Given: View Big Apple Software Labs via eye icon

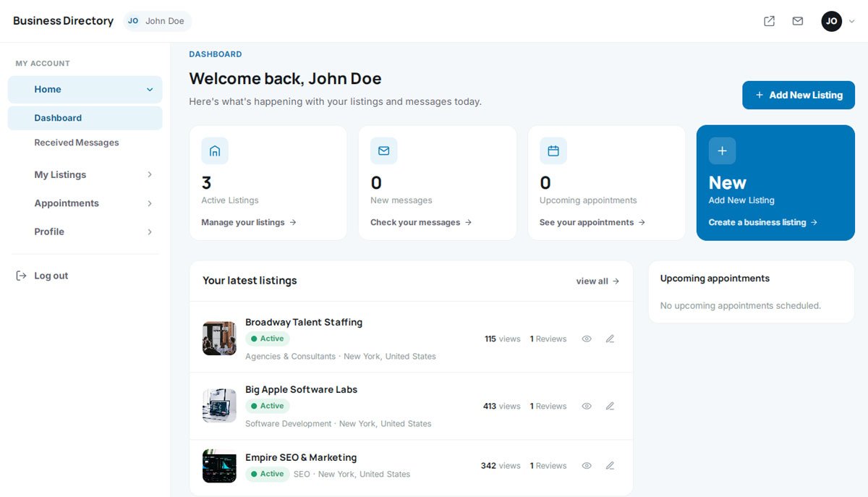Looking at the screenshot, I should [x=587, y=406].
